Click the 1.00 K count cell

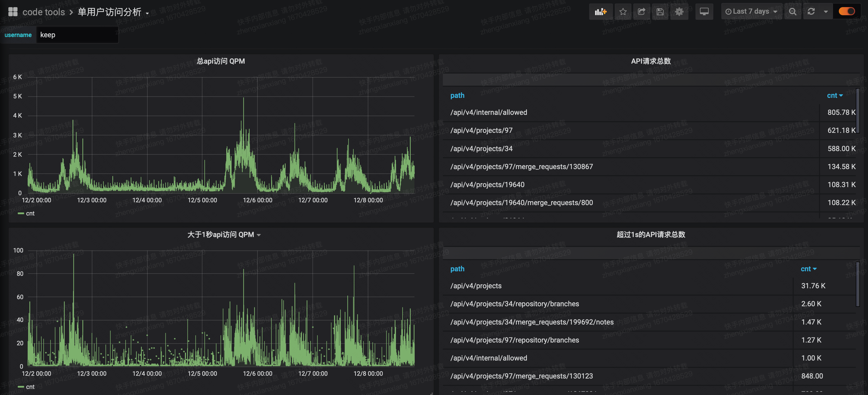click(x=825, y=358)
